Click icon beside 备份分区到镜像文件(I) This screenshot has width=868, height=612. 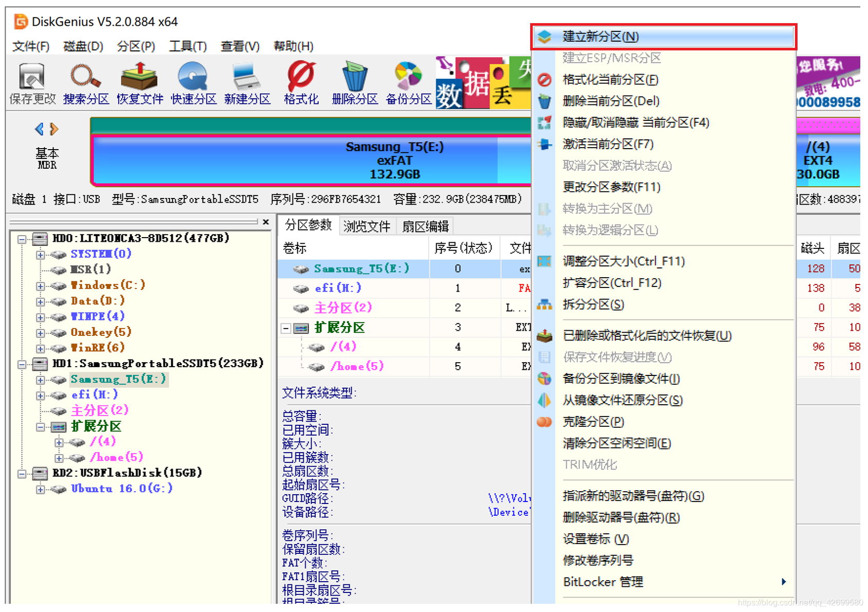[544, 379]
